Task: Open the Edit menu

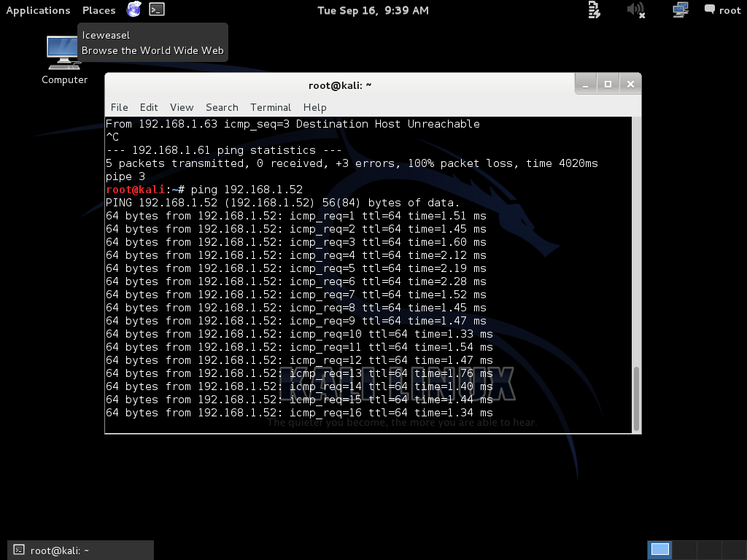Action: coord(149,107)
